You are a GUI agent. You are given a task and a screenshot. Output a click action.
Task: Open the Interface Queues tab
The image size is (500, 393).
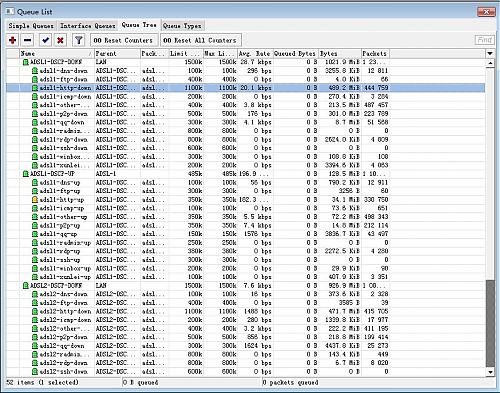coord(88,26)
